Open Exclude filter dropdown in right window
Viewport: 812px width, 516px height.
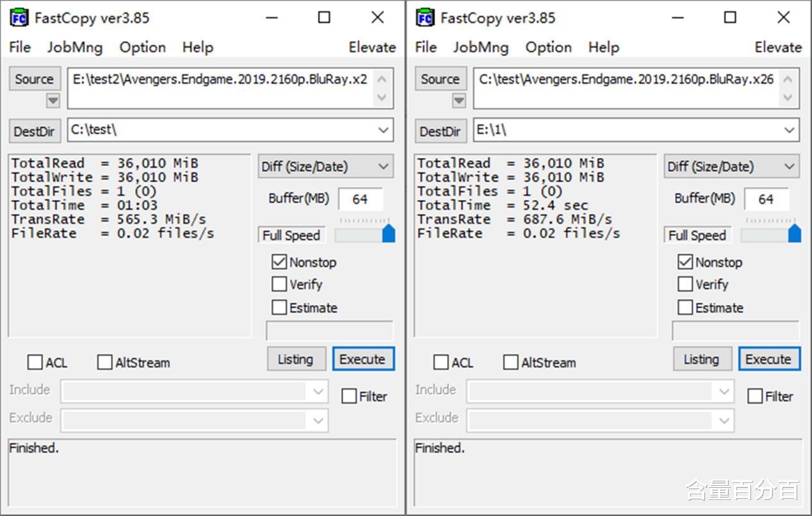tap(724, 420)
